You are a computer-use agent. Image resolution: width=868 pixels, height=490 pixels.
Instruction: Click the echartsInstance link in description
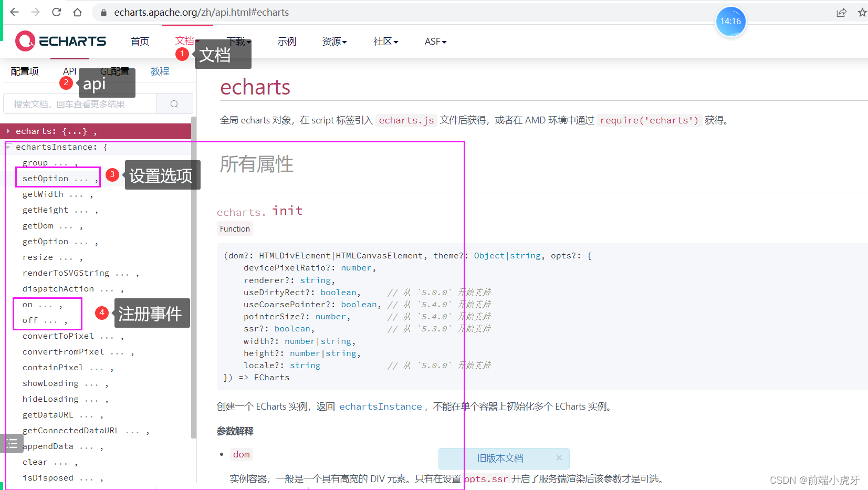(381, 406)
